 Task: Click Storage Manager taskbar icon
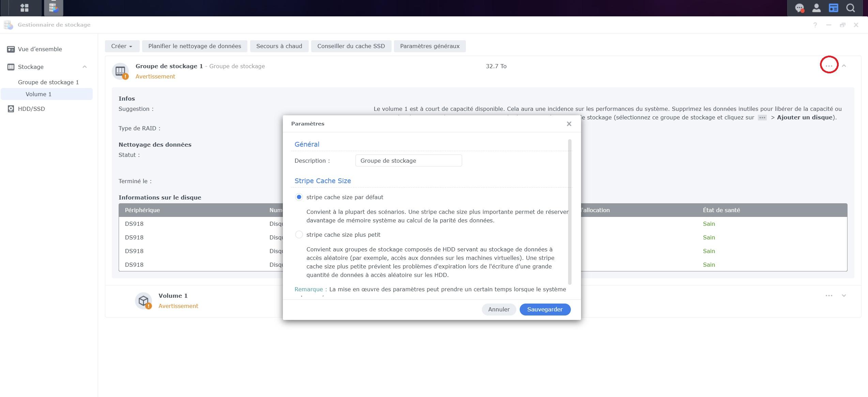54,8
